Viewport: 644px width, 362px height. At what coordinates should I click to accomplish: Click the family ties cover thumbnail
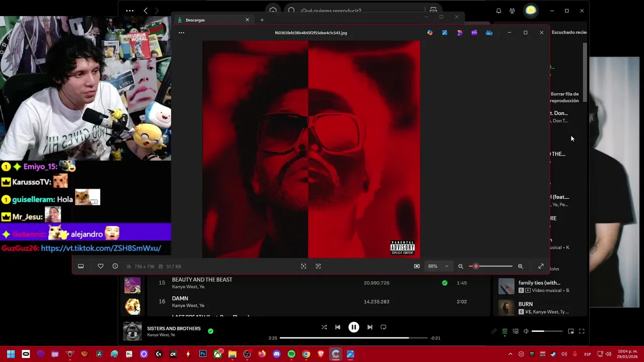(506, 286)
